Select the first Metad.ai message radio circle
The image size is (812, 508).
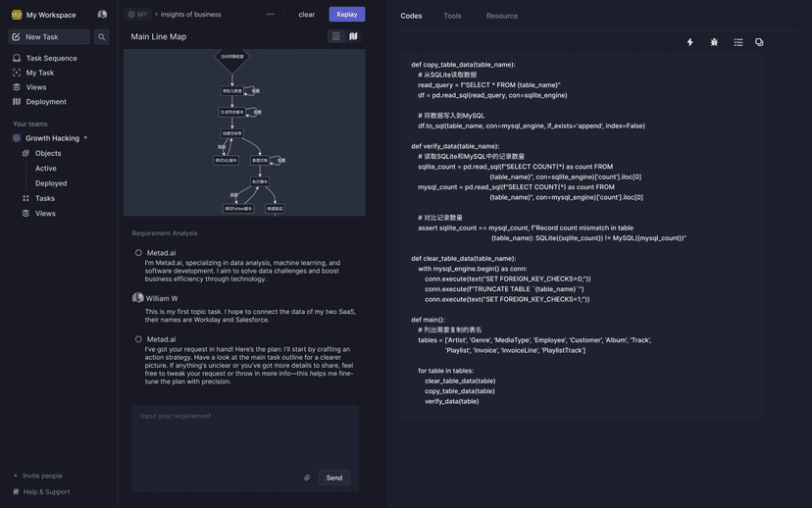[138, 253]
